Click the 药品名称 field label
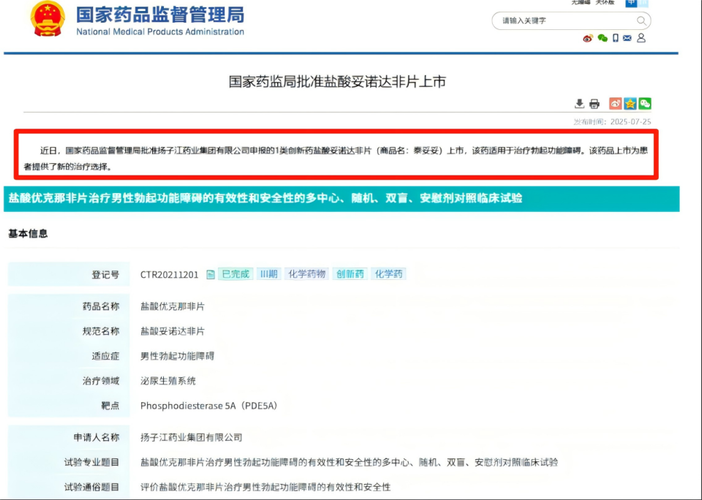 101,307
